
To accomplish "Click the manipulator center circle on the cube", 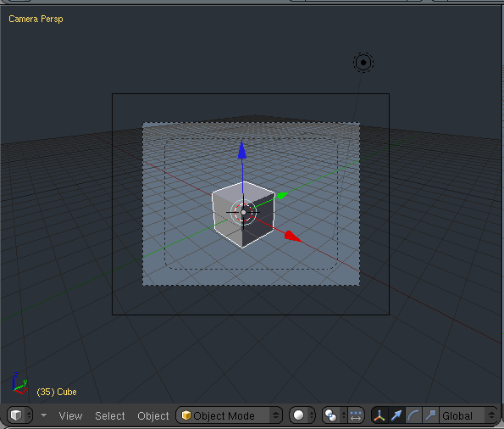I will point(243,213).
